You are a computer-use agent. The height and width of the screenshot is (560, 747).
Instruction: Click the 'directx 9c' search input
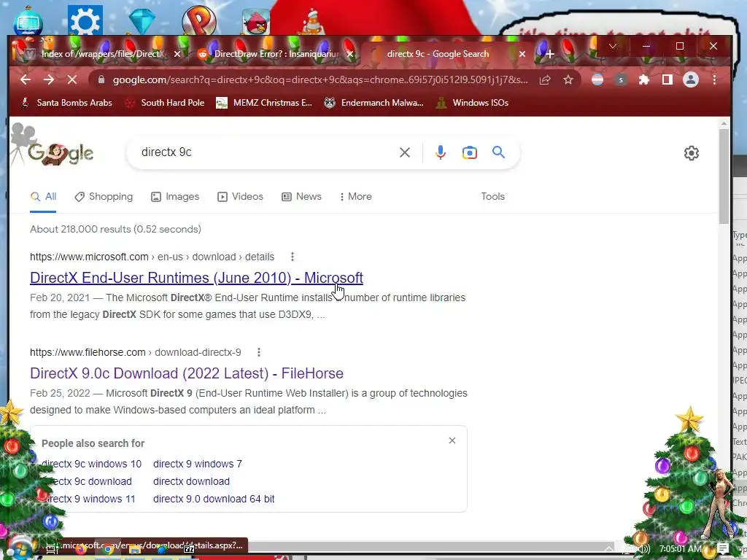(267, 152)
